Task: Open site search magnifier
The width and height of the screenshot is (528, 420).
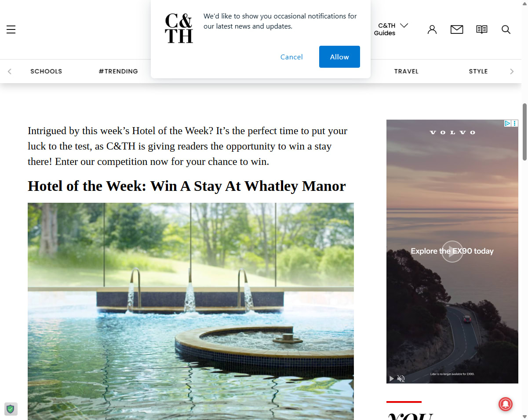Action: pos(506,29)
